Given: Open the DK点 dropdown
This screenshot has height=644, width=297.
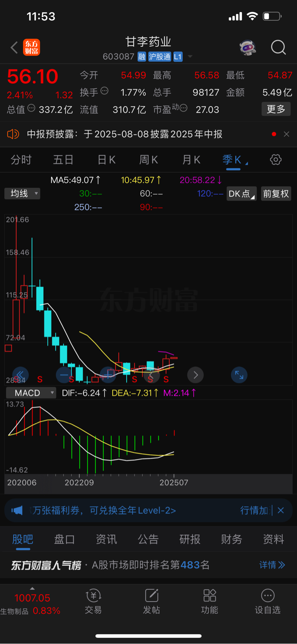Looking at the screenshot, I should [x=241, y=194].
